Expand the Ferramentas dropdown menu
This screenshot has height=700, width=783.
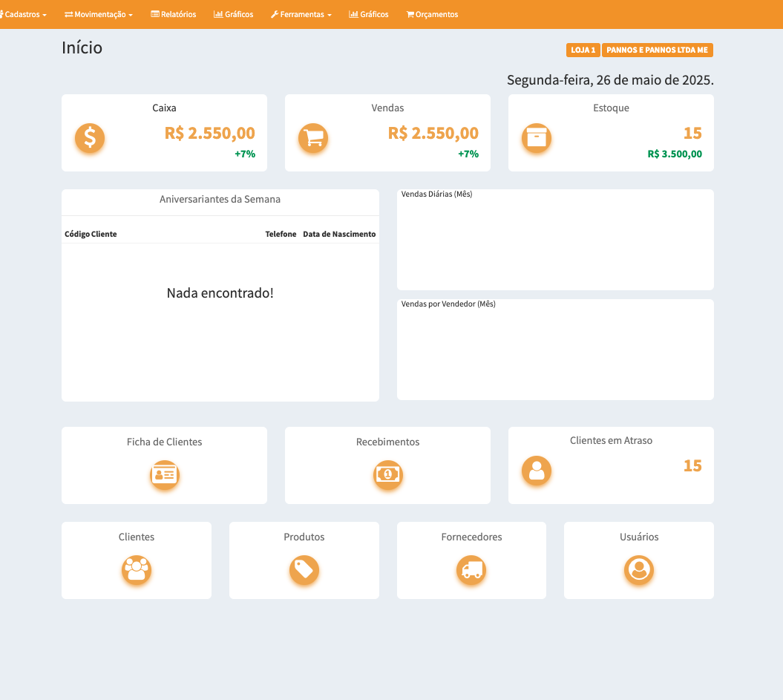coord(301,14)
